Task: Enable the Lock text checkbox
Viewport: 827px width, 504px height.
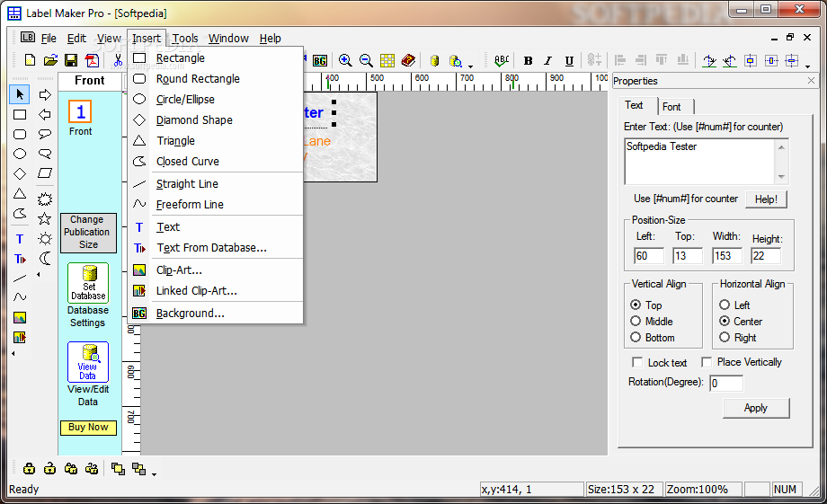Action: click(x=637, y=362)
